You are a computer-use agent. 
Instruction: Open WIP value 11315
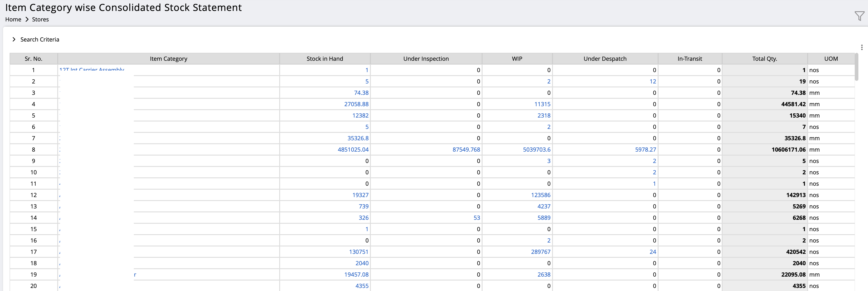542,104
